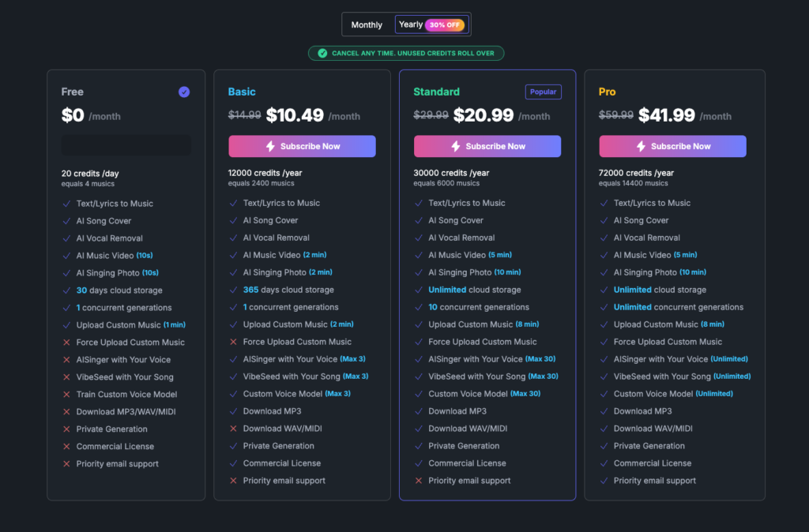Click '30 days cloud storage' in Free
809x532 pixels.
119,290
